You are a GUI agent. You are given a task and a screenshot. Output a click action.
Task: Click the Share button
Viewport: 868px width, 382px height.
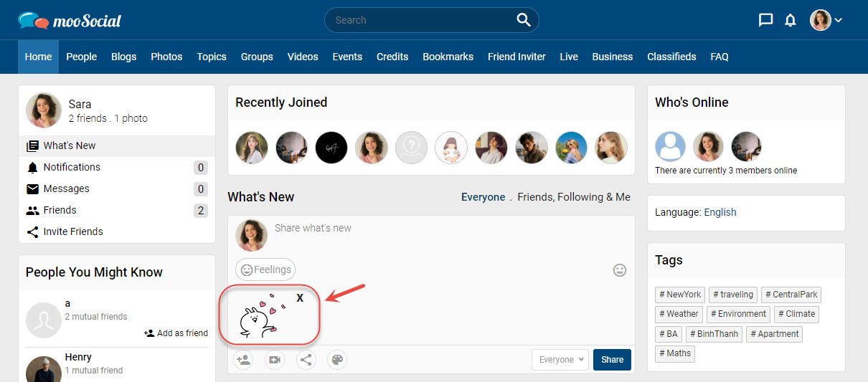click(x=612, y=360)
